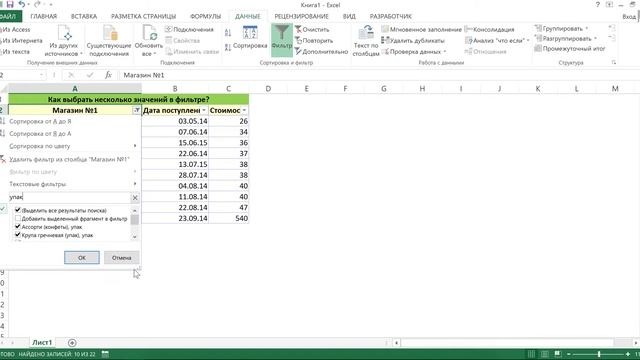Switch to the Разработчик tab

pos(391,16)
